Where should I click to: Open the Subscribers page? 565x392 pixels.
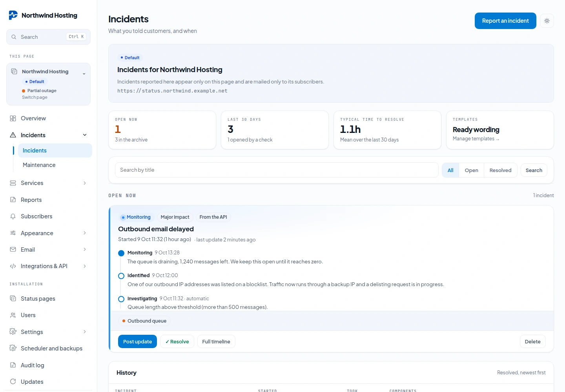49,216
